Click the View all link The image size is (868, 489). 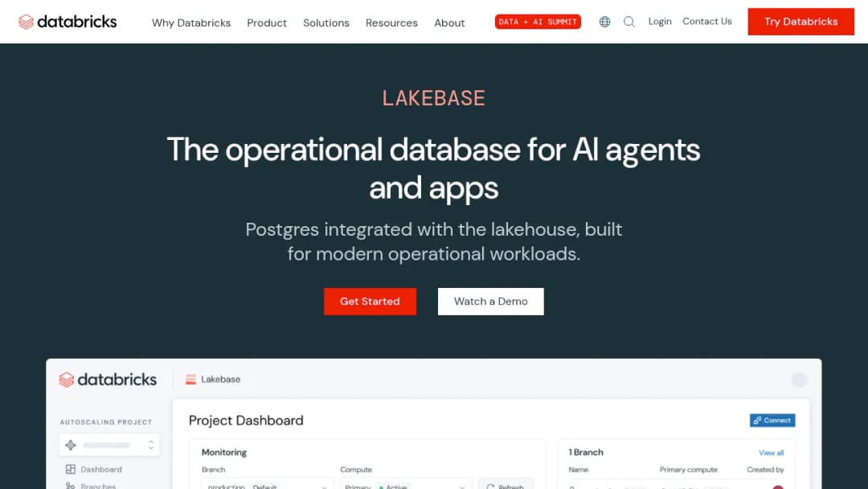click(771, 453)
